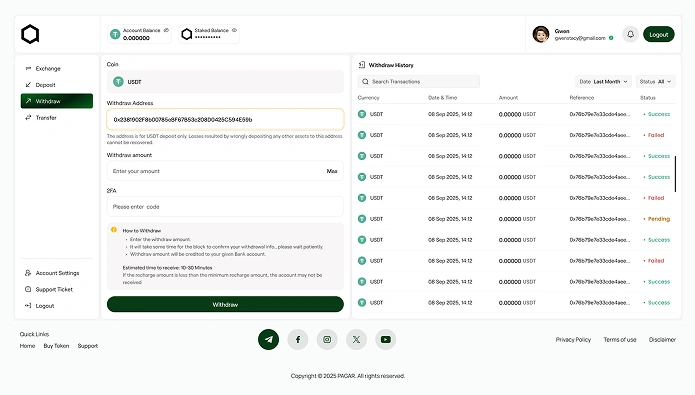Open Status All dropdown

point(656,82)
